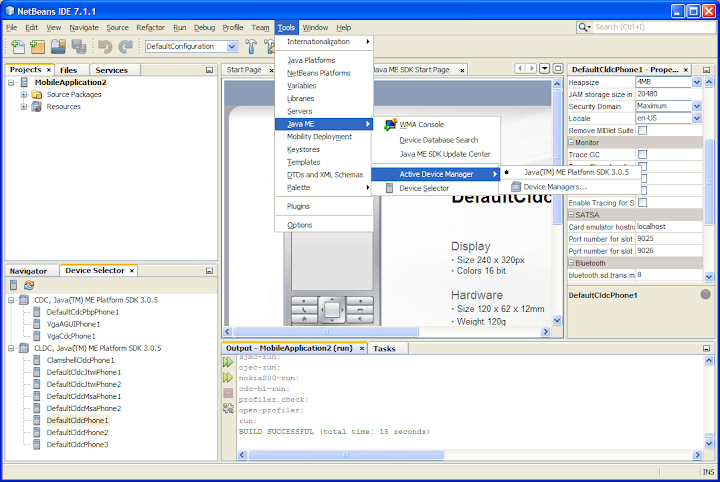This screenshot has width=720, height=482.
Task: Click the WMA Console icon
Action: [390, 124]
